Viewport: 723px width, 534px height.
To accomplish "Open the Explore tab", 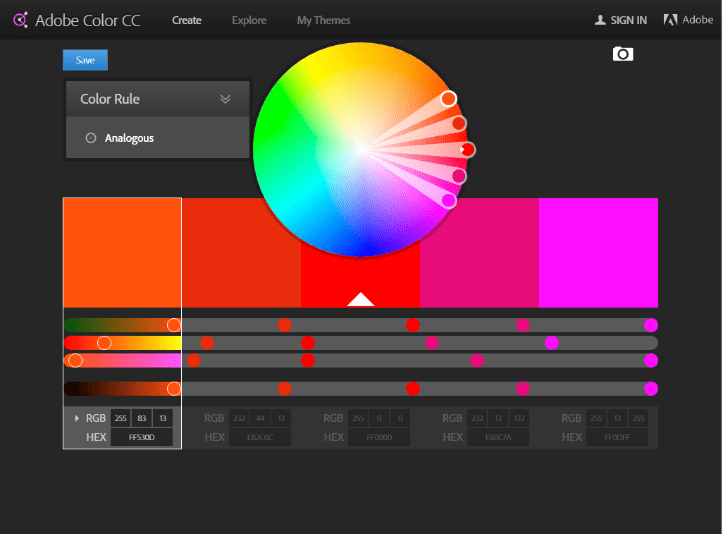I will [249, 20].
